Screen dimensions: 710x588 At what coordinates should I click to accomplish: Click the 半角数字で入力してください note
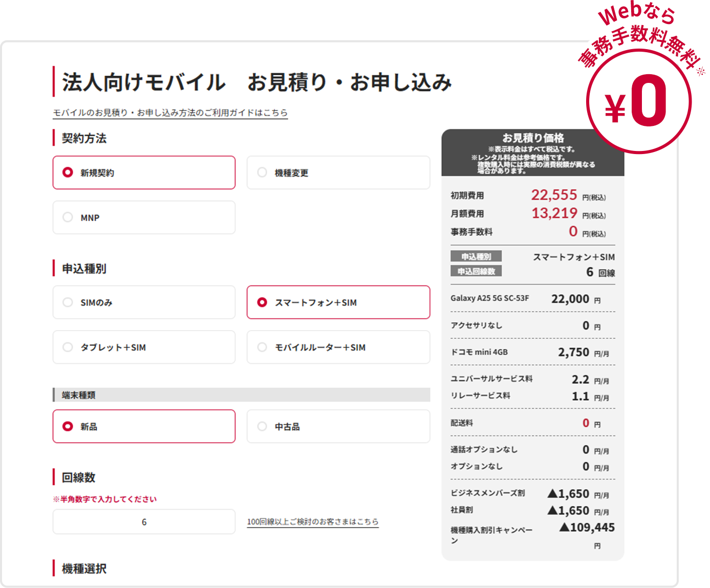click(x=105, y=499)
